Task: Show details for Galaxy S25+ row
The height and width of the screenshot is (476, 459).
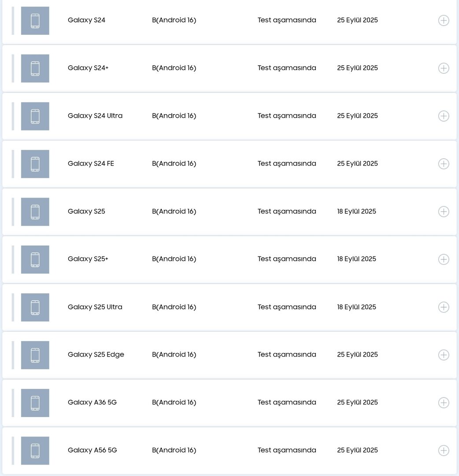Action: point(444,259)
